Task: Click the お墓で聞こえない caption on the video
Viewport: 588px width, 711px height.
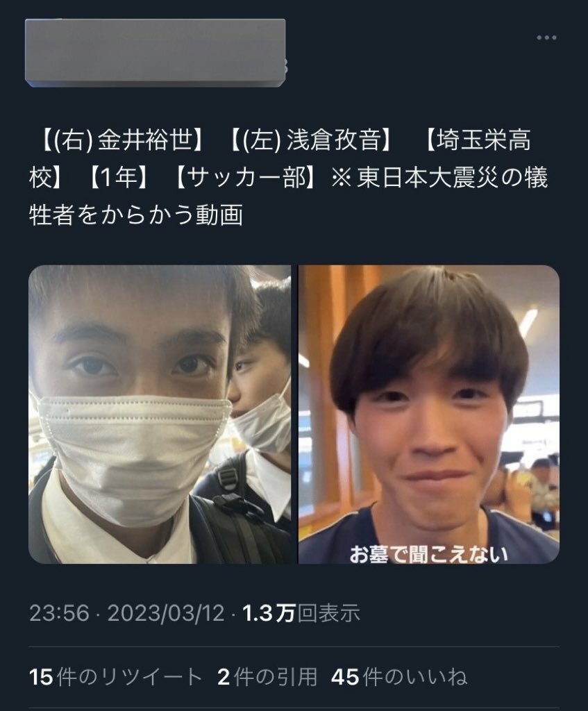Action: pyautogui.click(x=428, y=553)
